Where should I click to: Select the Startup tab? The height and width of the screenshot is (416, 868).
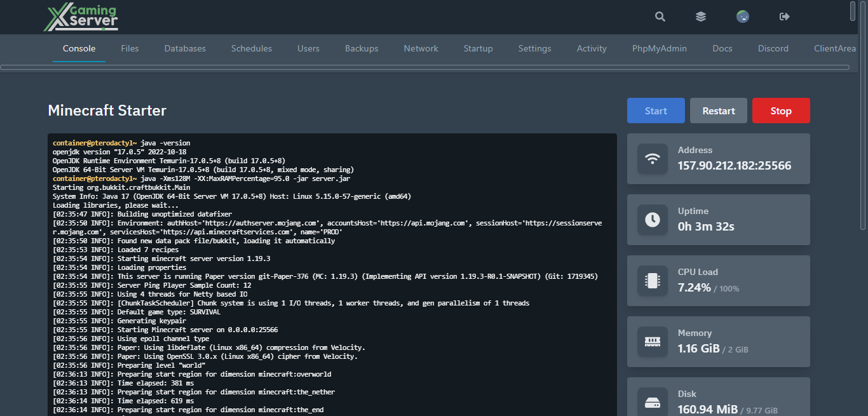[x=478, y=48]
